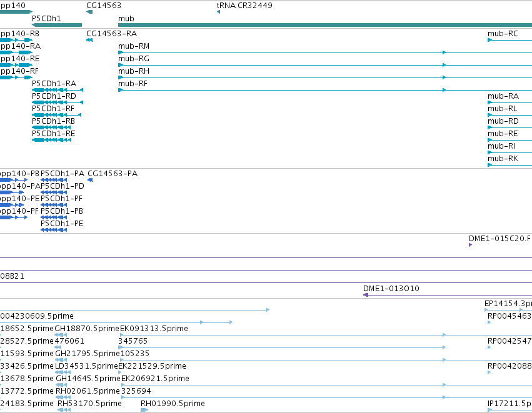Screen dimensions: 532x413
Task: Open the IP17211.5p EST label
Action: tap(509, 404)
